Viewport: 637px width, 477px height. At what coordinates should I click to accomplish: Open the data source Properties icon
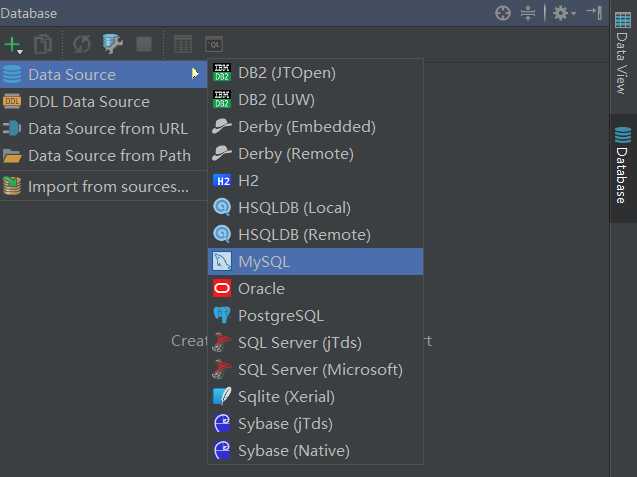pyautogui.click(x=112, y=43)
